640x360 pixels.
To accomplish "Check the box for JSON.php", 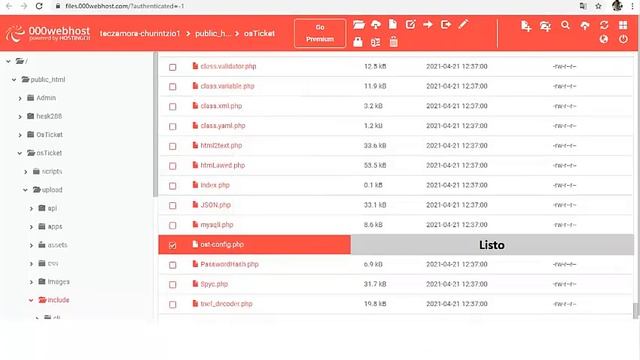I will coord(173,206).
